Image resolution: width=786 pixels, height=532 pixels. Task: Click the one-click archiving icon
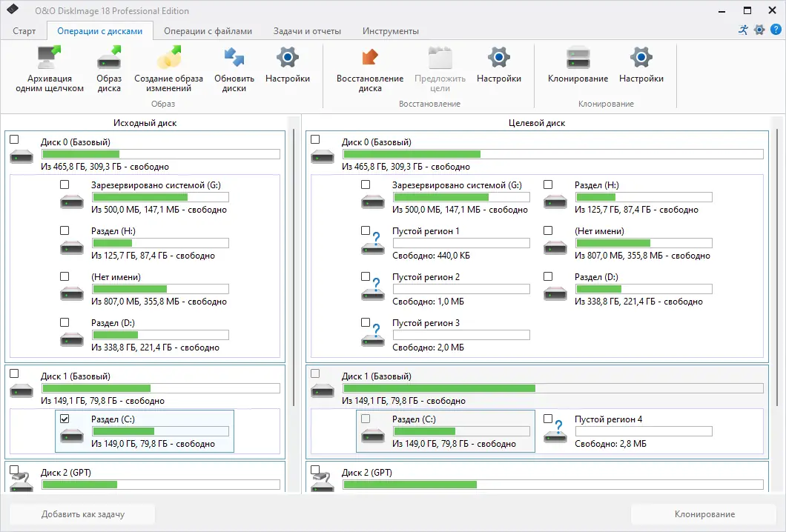click(49, 58)
